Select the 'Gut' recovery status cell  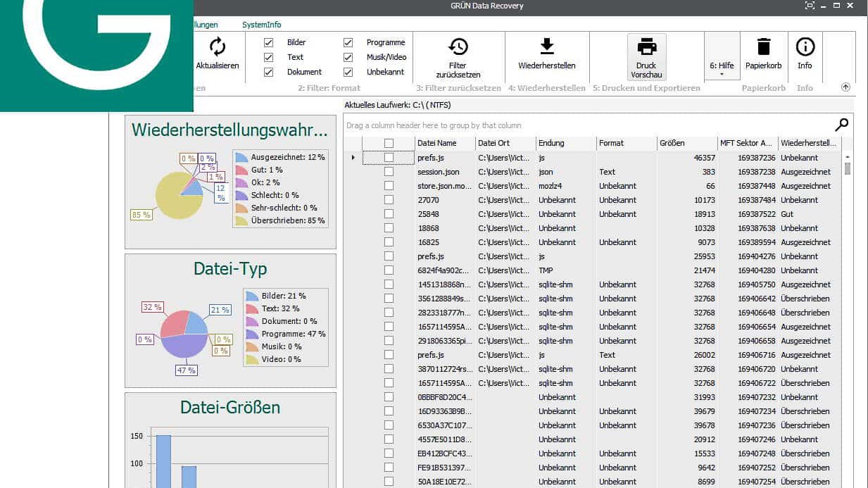[x=810, y=214]
